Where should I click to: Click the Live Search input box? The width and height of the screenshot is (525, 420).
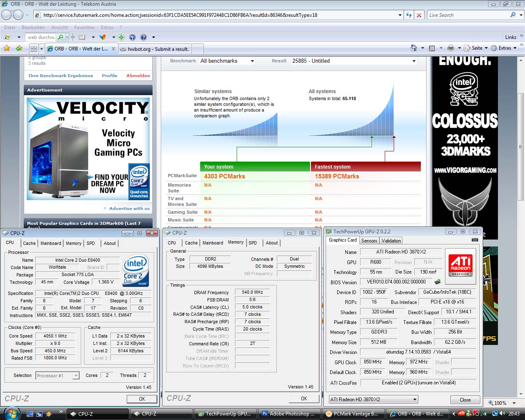coord(468,15)
